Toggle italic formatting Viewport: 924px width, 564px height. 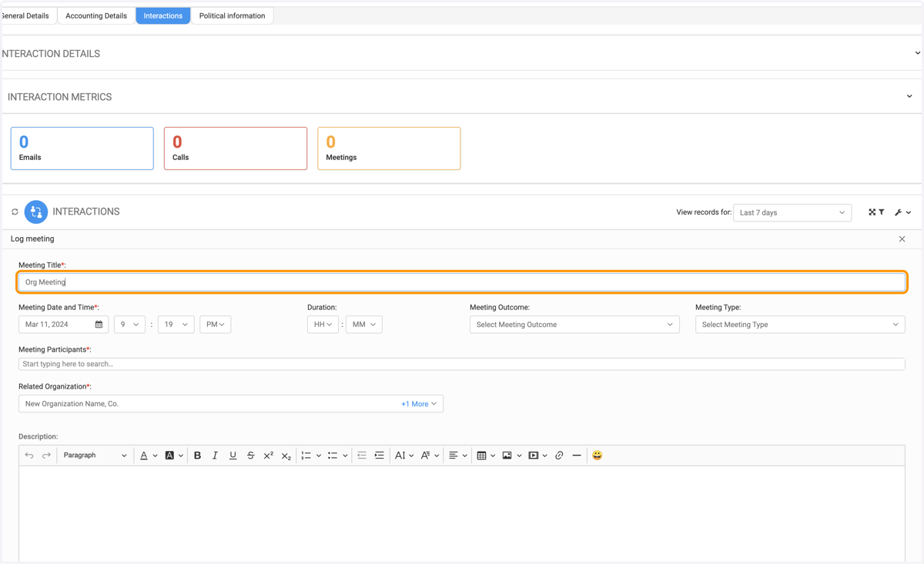215,456
